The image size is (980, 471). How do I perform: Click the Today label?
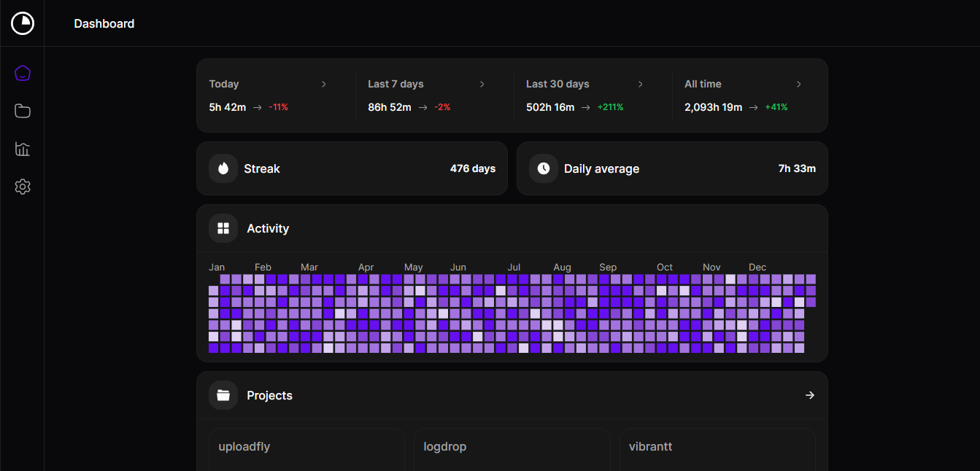(224, 84)
